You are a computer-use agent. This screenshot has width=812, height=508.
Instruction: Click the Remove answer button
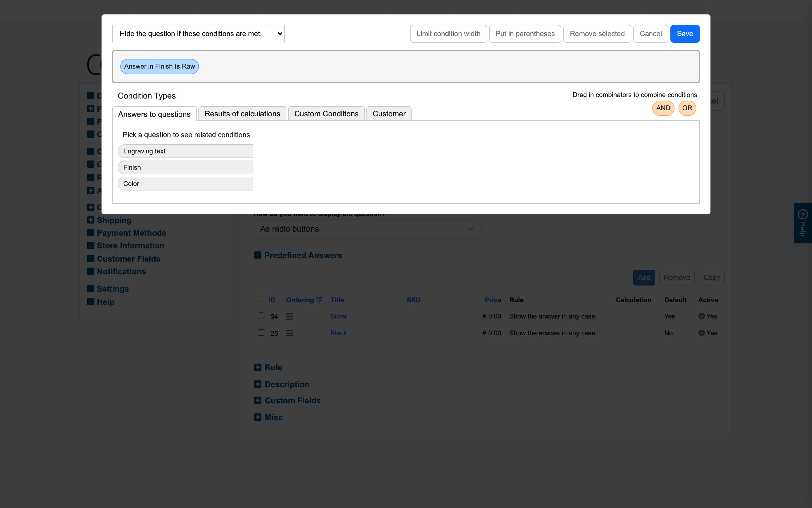(677, 278)
